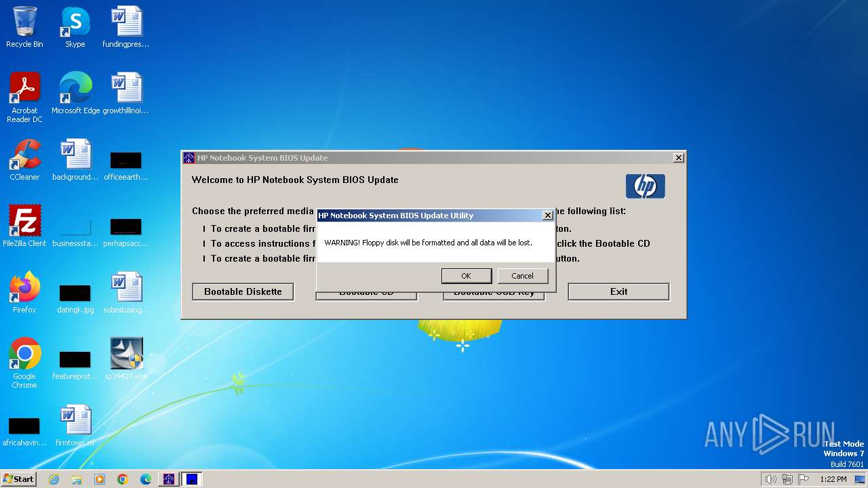Click the volume speaker tray icon
Image resolution: width=868 pixels, height=488 pixels.
pyautogui.click(x=770, y=479)
